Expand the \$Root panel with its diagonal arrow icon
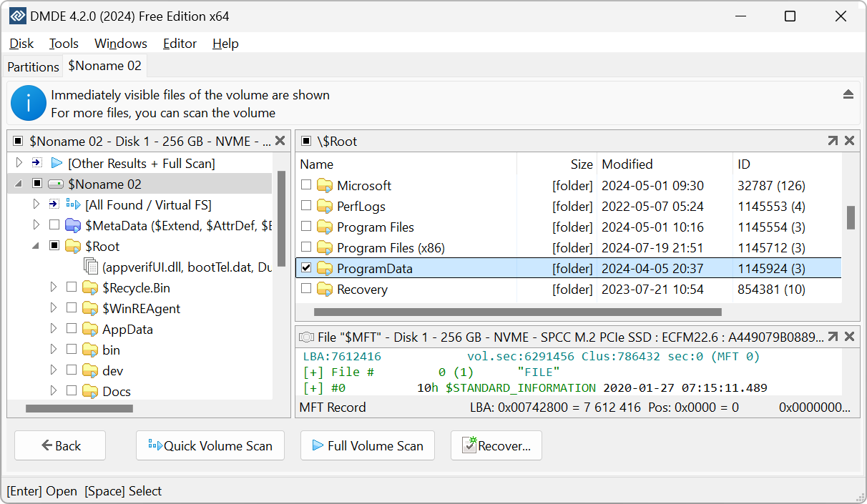The width and height of the screenshot is (867, 504). pyautogui.click(x=833, y=141)
